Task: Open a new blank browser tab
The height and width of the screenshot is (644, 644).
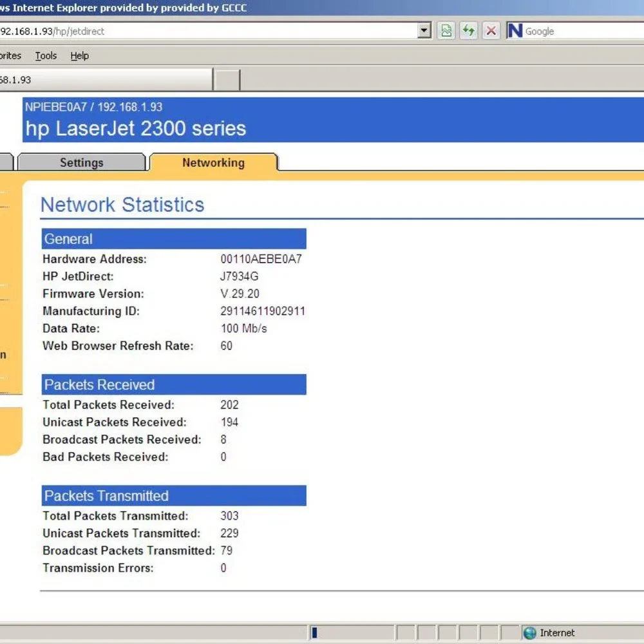Action: point(227,80)
